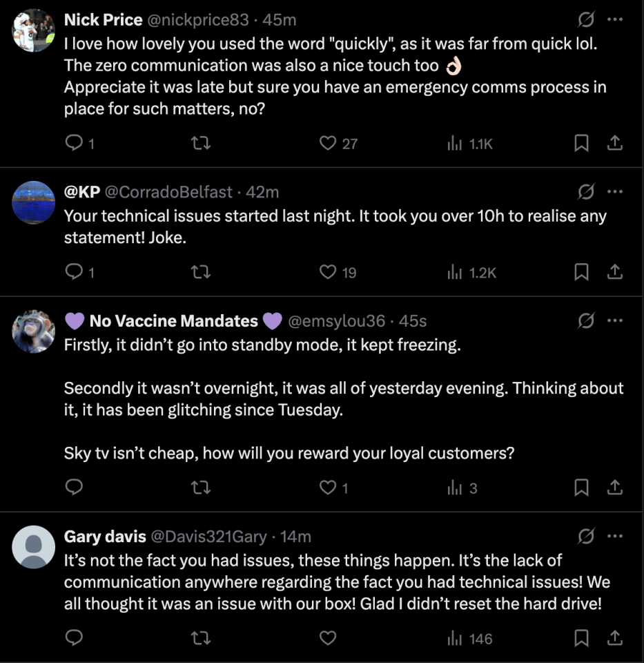
Task: Click the No Vaccine Mandates chimp avatar
Action: 33,331
